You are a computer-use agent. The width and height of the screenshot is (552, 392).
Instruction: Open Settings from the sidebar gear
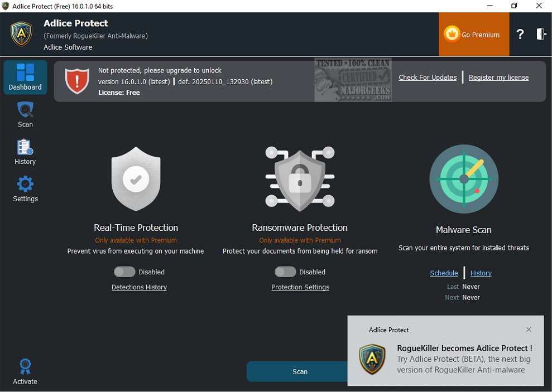pos(25,189)
